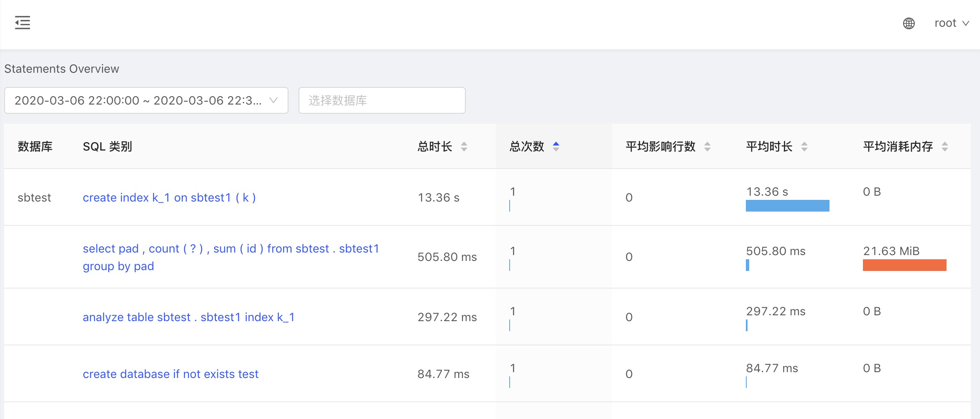
Task: Sort by 总时长 column sorter icon
Action: (x=464, y=147)
